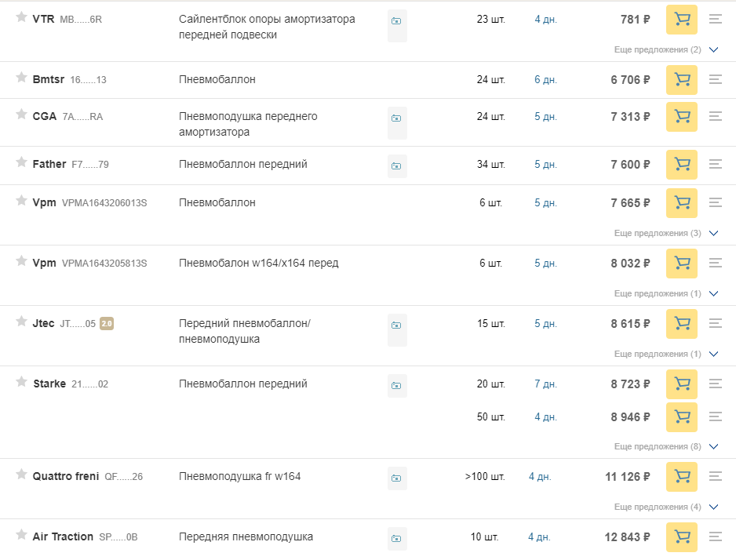Expand more offers (8) under Starke

point(666,446)
